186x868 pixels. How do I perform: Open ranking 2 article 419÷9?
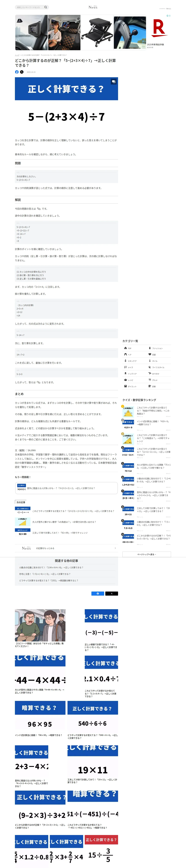click(154, 423)
